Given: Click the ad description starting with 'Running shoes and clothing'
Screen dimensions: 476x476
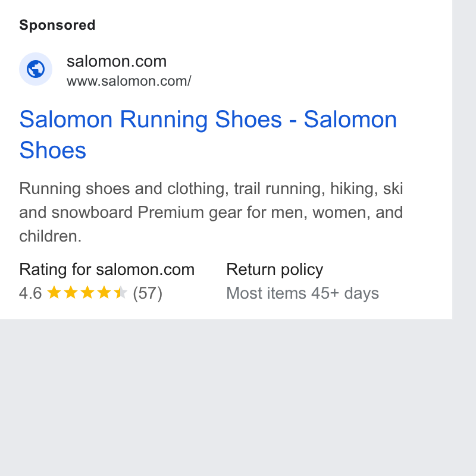Looking at the screenshot, I should 211,212.
